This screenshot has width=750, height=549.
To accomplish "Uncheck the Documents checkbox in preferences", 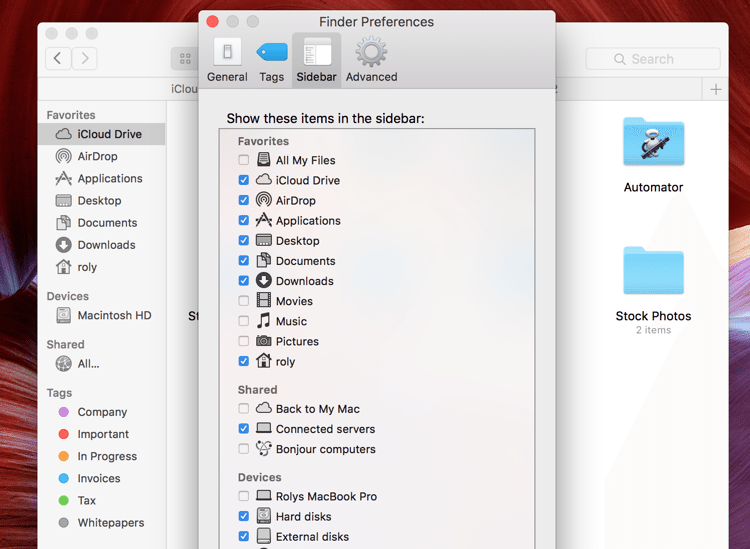I will [243, 260].
